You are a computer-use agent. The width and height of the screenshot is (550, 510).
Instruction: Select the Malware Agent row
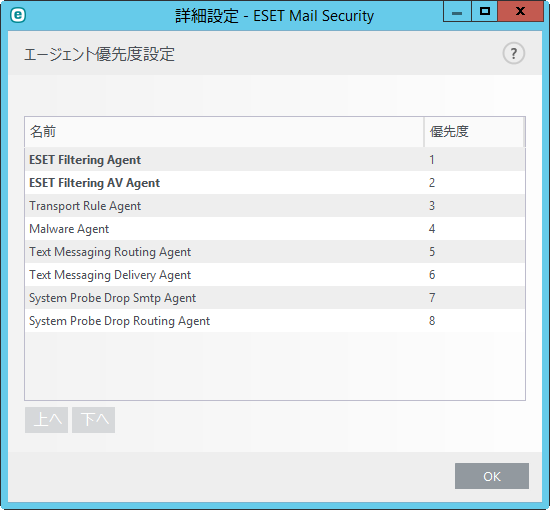pos(275,229)
